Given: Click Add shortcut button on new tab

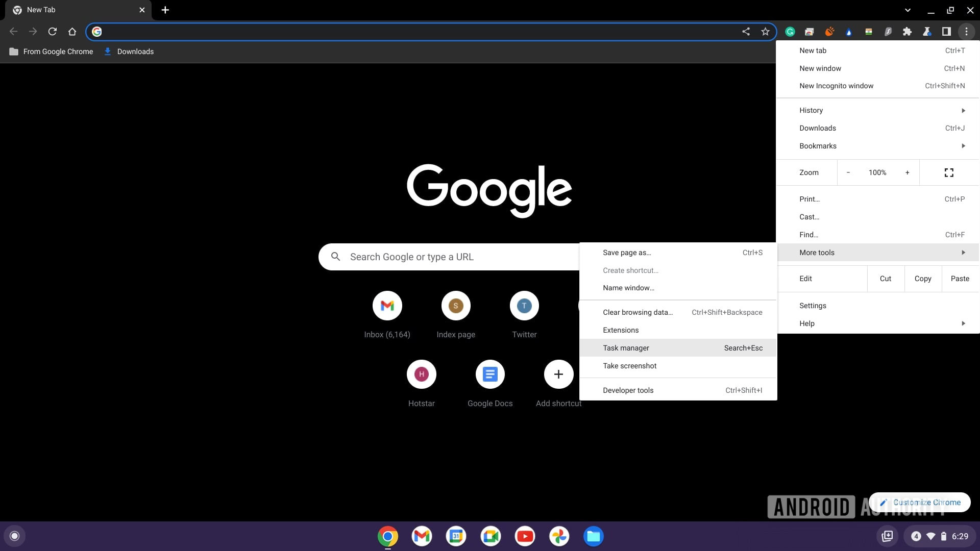Looking at the screenshot, I should click(558, 373).
